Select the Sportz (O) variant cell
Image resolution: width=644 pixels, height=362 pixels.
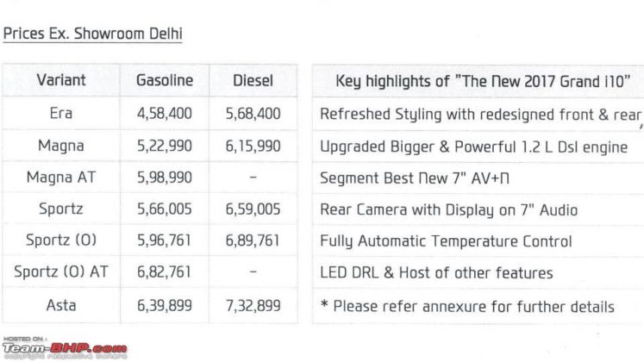[x=61, y=241]
